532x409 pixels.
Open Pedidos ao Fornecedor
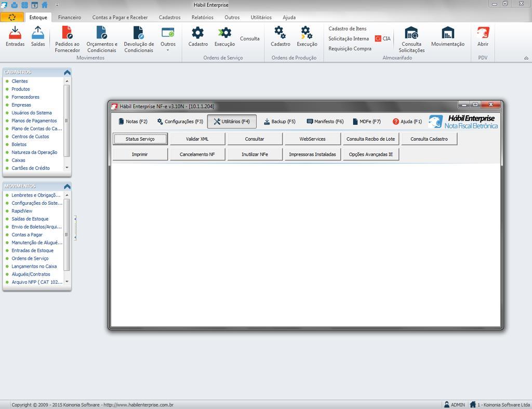(67, 39)
